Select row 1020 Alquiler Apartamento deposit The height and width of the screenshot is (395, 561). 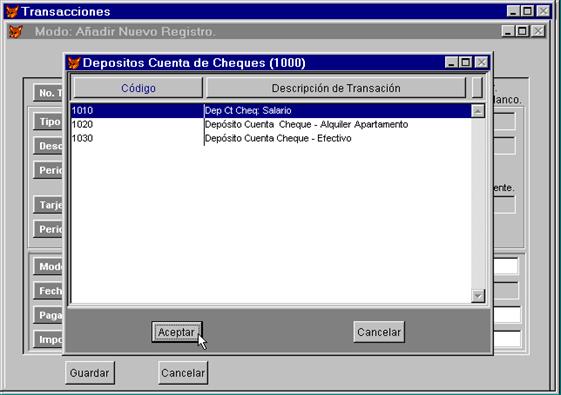pos(271,125)
